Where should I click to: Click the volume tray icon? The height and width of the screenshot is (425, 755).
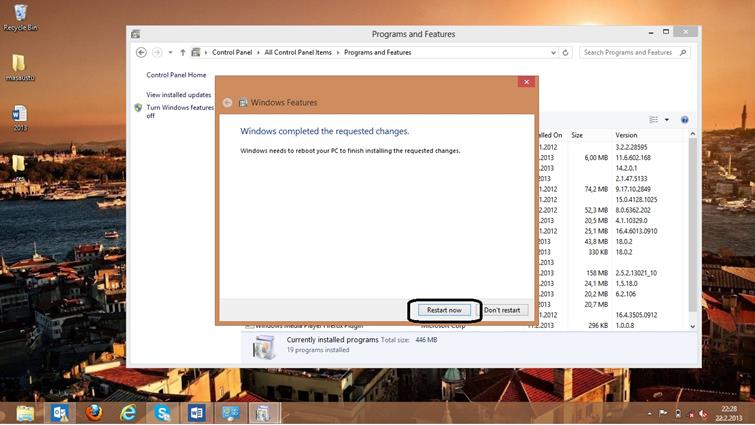(703, 413)
